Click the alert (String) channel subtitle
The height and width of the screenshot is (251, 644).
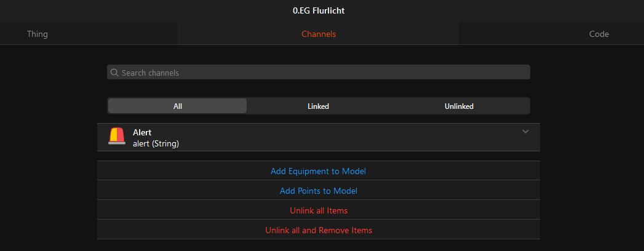[x=156, y=144]
